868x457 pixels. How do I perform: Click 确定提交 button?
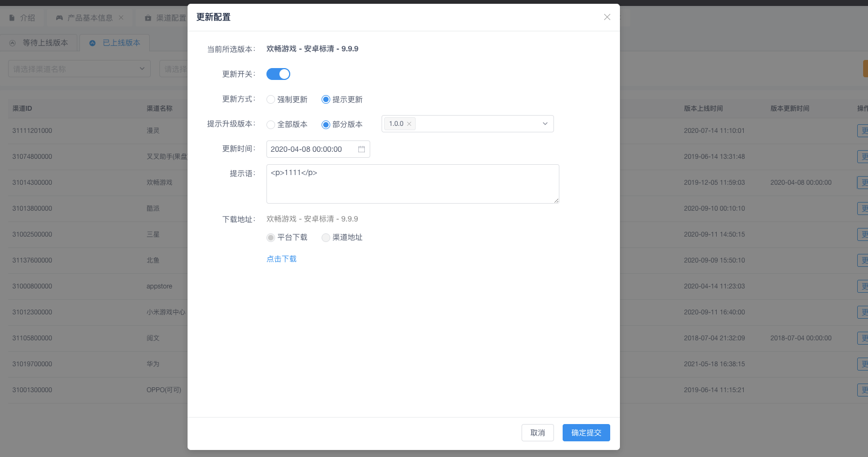(586, 433)
